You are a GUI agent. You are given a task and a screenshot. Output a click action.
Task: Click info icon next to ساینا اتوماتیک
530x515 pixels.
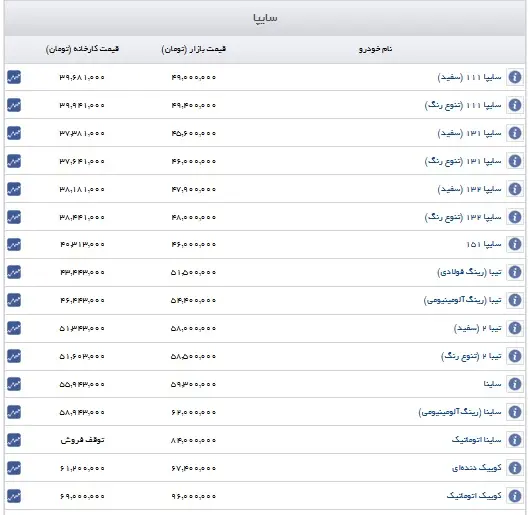point(514,440)
